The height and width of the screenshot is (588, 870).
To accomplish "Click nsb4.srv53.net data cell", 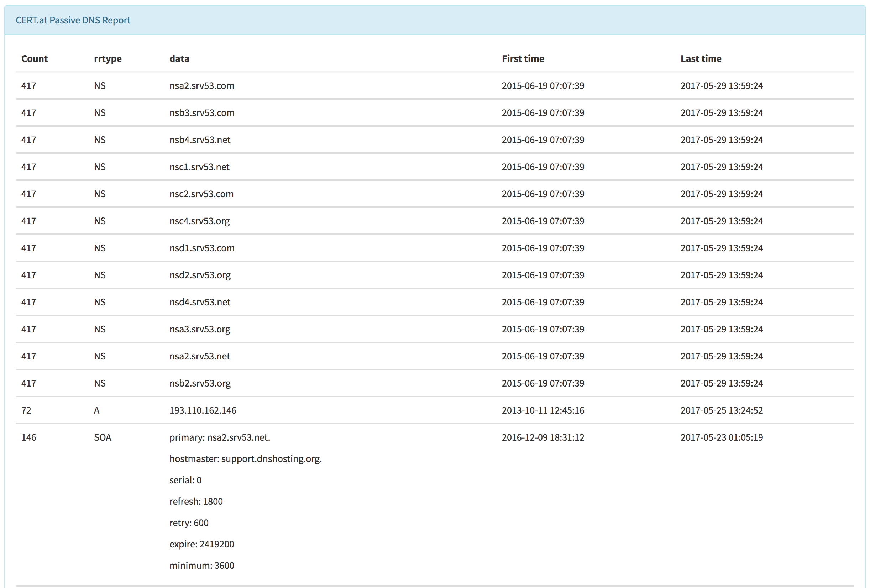I will (x=200, y=140).
